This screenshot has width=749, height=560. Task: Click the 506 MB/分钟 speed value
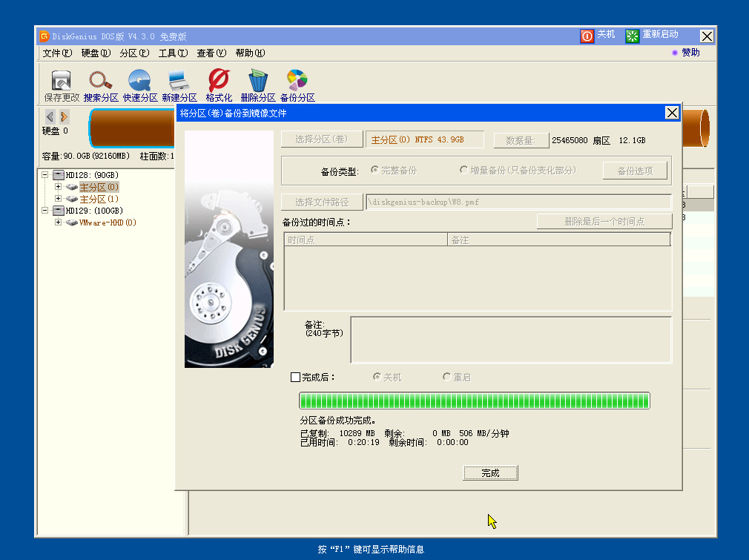point(484,433)
